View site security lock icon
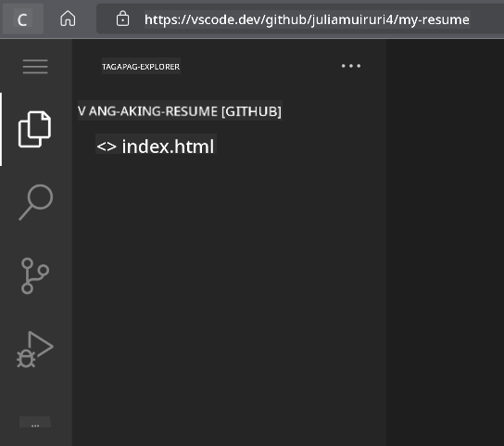The width and height of the screenshot is (504, 446). 122,19
